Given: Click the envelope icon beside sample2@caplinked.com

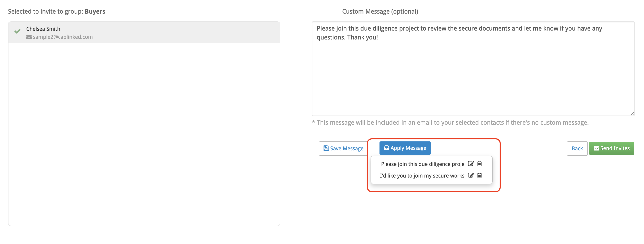Looking at the screenshot, I should click(29, 37).
